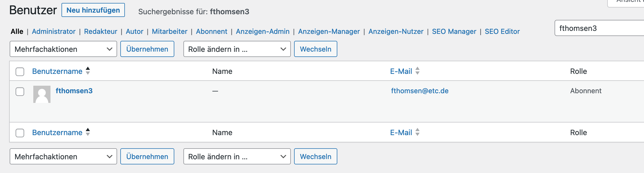Click sort arrows beside top E-Mail header
The width and height of the screenshot is (644, 173).
[417, 71]
